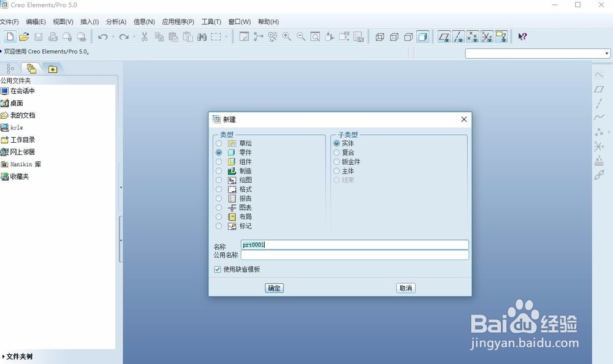Click the Hidden Line display icon
613x364 pixels.
(x=394, y=37)
